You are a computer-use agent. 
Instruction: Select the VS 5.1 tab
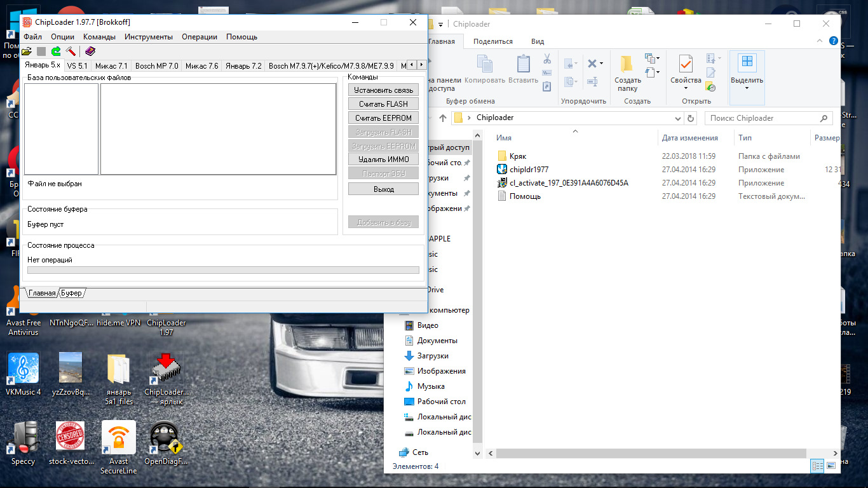(x=78, y=66)
